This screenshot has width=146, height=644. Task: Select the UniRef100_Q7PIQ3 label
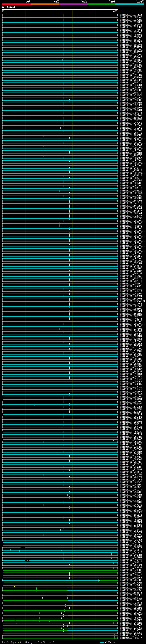131,329
